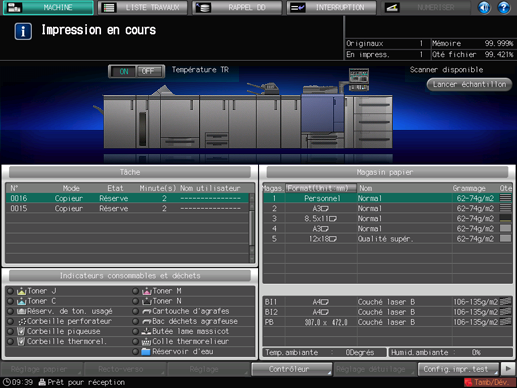Click Réservoir d'eau blue icon
Screen dimensions: 517x388
tap(146, 352)
